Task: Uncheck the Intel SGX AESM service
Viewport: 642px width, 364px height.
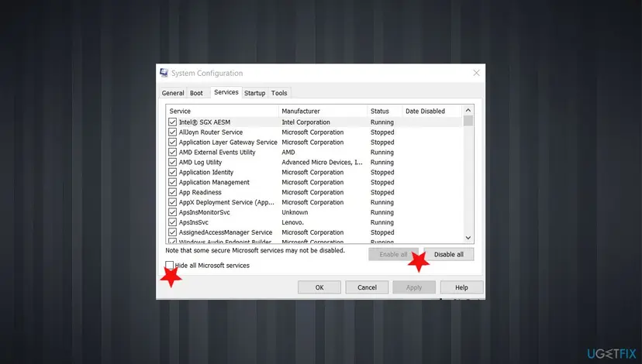Action: tap(172, 122)
